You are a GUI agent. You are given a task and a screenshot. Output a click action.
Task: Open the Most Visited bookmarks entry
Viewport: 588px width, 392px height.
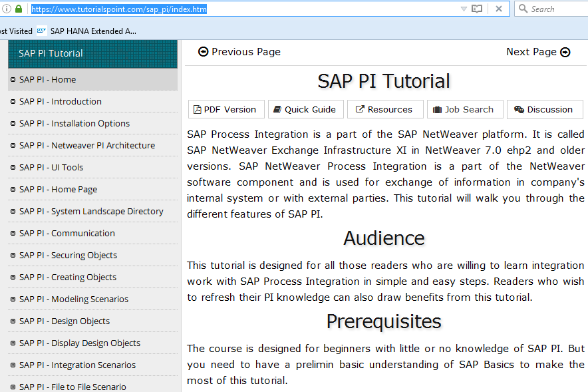pyautogui.click(x=16, y=31)
